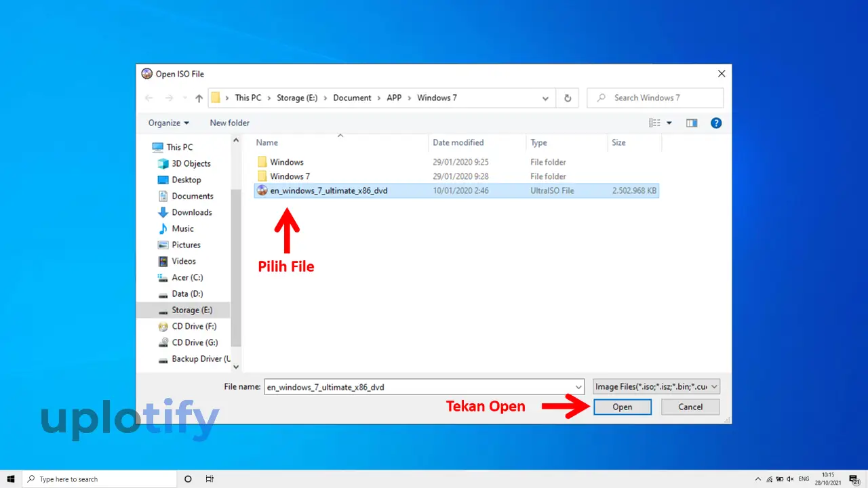Open 3D Objects in sidebar
This screenshot has height=488, width=868.
[x=191, y=163]
